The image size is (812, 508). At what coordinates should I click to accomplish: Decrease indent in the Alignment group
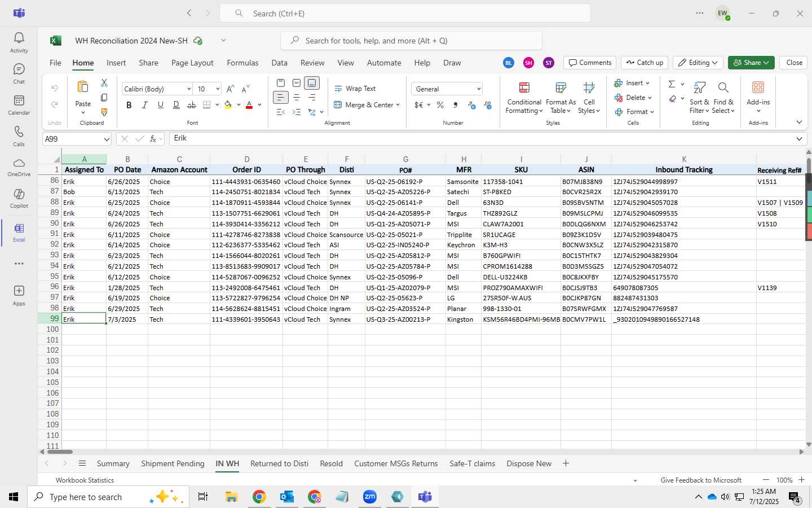pos(281,112)
